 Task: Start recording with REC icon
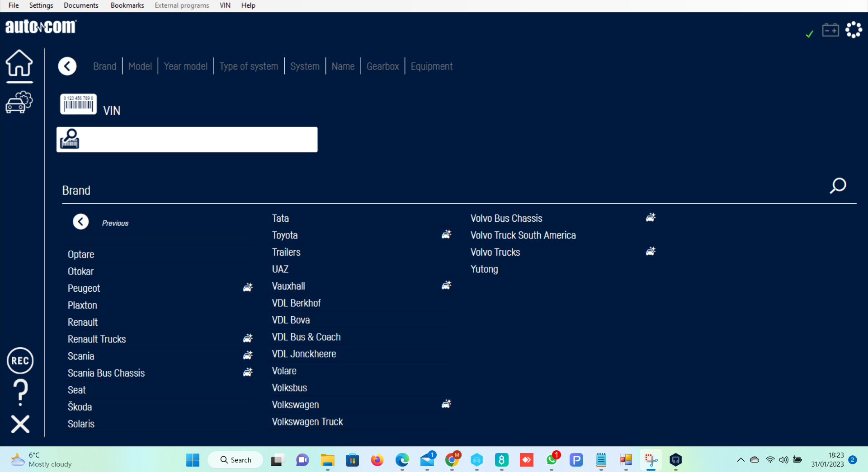pyautogui.click(x=20, y=360)
